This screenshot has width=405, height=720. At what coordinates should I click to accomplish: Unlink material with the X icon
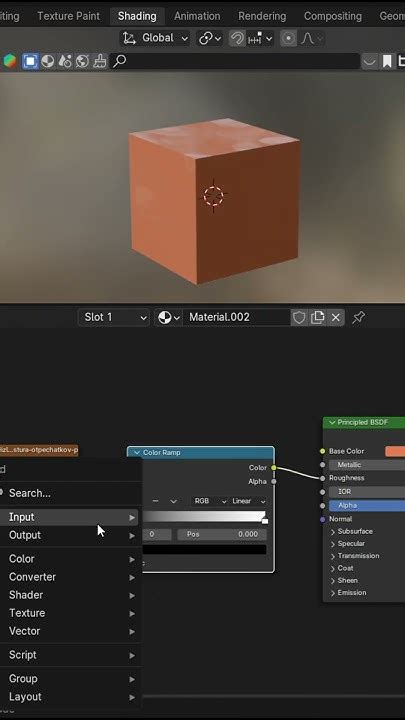tap(336, 317)
